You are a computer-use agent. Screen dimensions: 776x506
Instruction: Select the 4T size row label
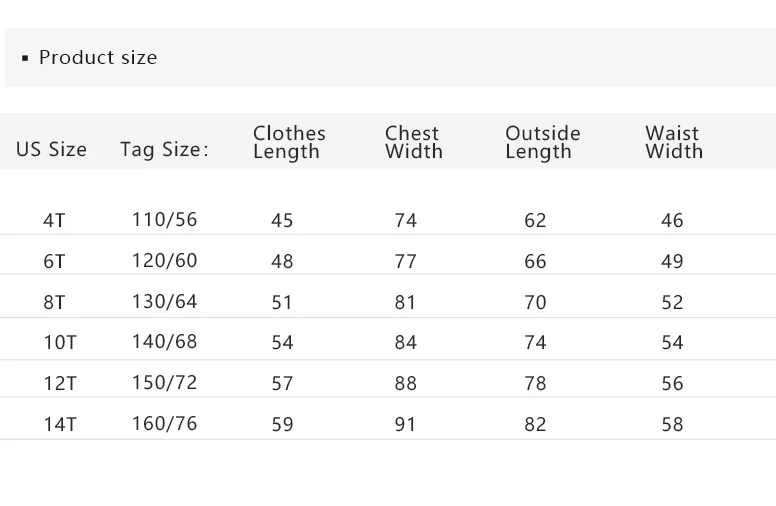pyautogui.click(x=54, y=220)
